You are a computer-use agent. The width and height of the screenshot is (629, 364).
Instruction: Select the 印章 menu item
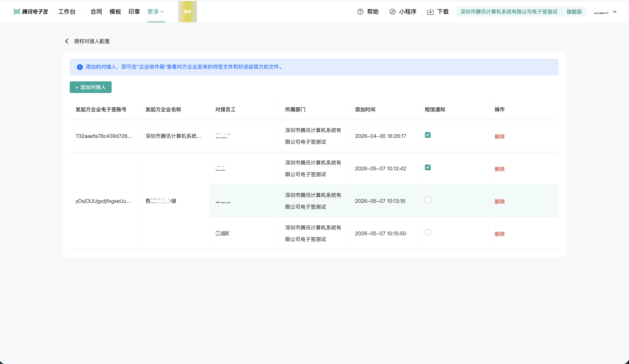click(x=134, y=12)
